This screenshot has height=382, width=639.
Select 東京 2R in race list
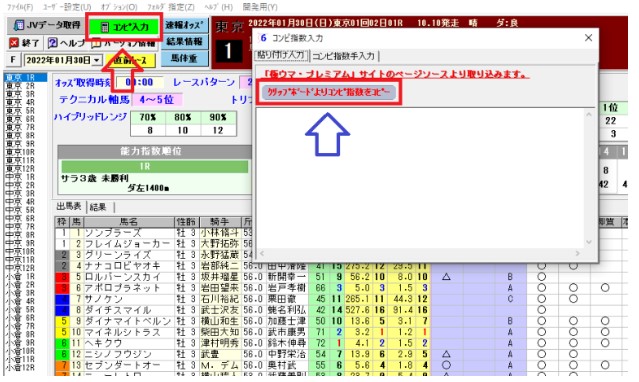(20, 86)
